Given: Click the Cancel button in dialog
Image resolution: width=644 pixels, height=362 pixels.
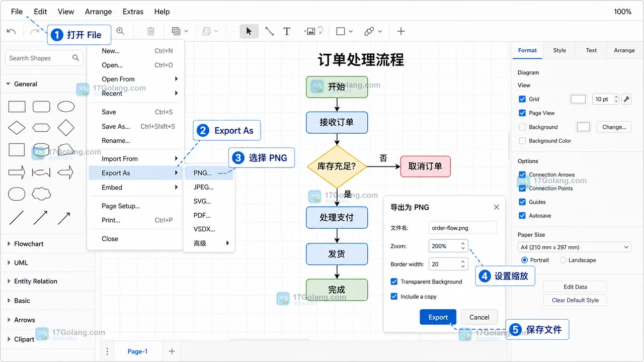Looking at the screenshot, I should tap(479, 317).
